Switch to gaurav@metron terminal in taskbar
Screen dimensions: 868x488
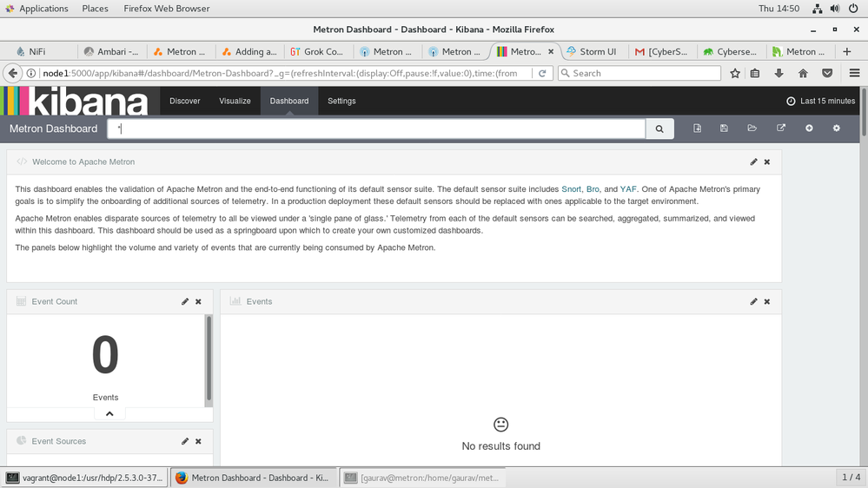click(421, 478)
